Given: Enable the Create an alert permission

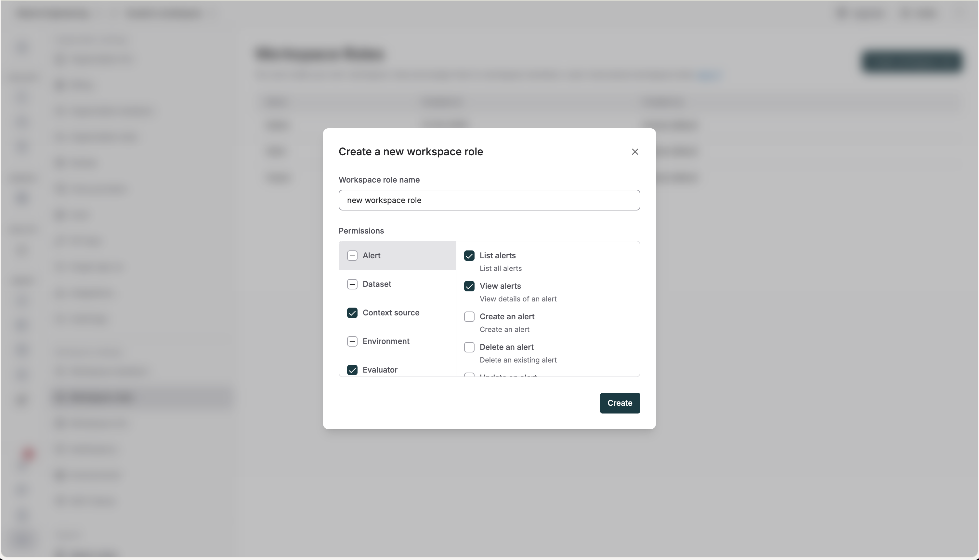Looking at the screenshot, I should 469,316.
